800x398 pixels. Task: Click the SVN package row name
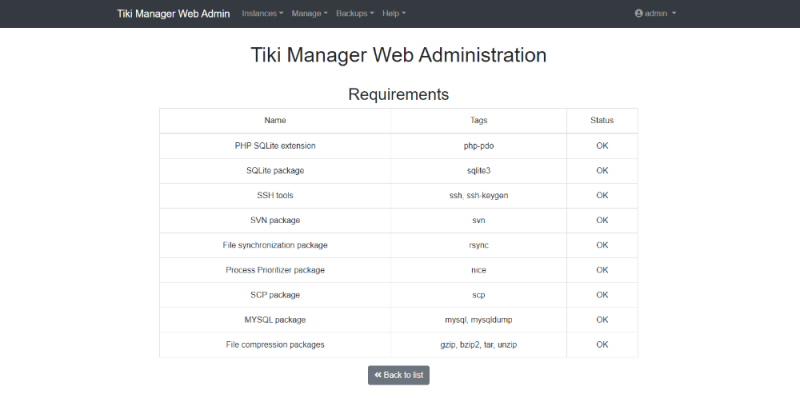(x=275, y=220)
